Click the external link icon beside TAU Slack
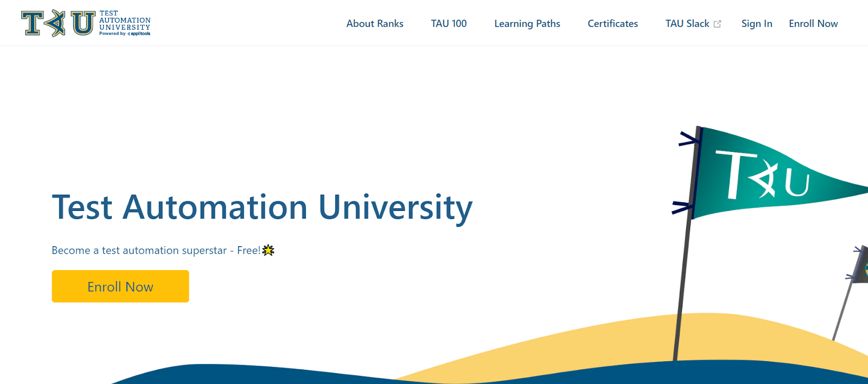The height and width of the screenshot is (384, 868). pos(717,24)
